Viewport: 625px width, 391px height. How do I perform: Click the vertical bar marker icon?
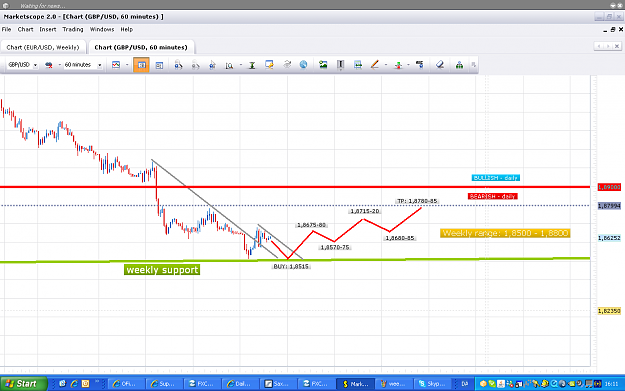coord(340,65)
